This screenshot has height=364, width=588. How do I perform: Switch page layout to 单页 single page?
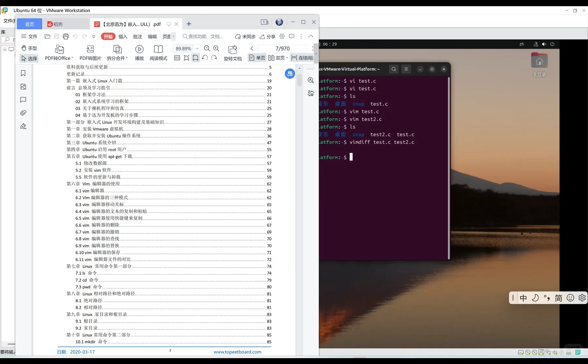tap(257, 58)
